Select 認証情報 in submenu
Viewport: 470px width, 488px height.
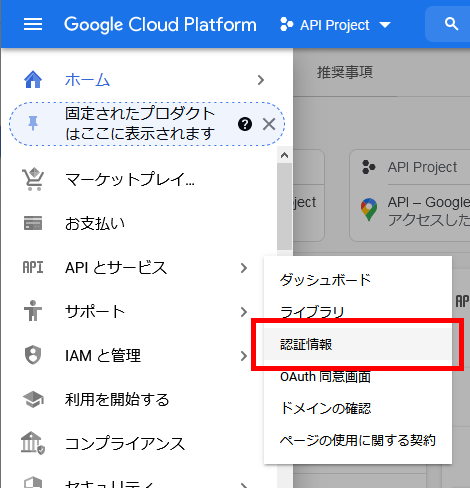coord(358,344)
